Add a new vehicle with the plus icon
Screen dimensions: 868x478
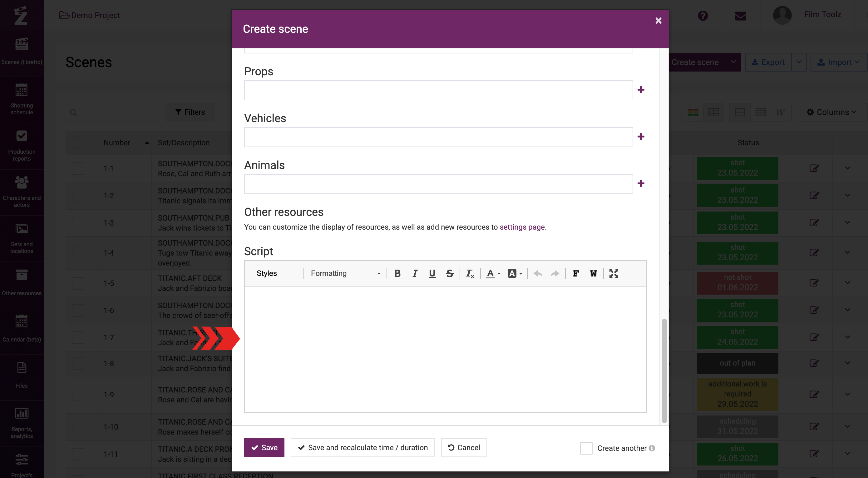tap(641, 137)
